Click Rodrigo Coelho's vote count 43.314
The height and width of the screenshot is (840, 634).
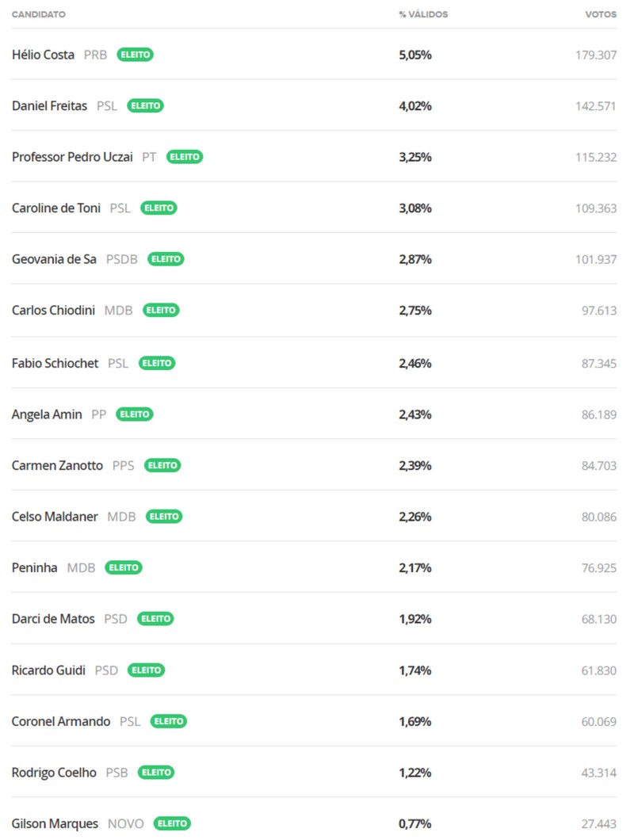pyautogui.click(x=599, y=773)
